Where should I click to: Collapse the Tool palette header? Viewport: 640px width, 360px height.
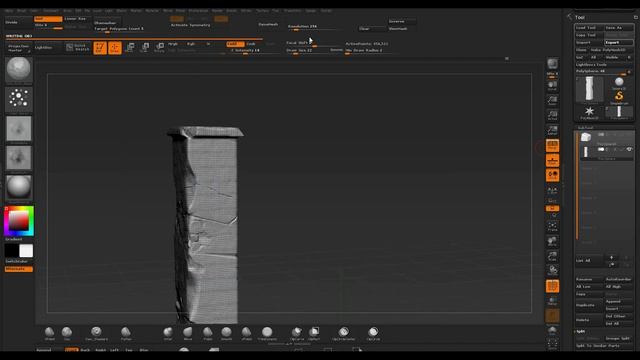coord(580,17)
